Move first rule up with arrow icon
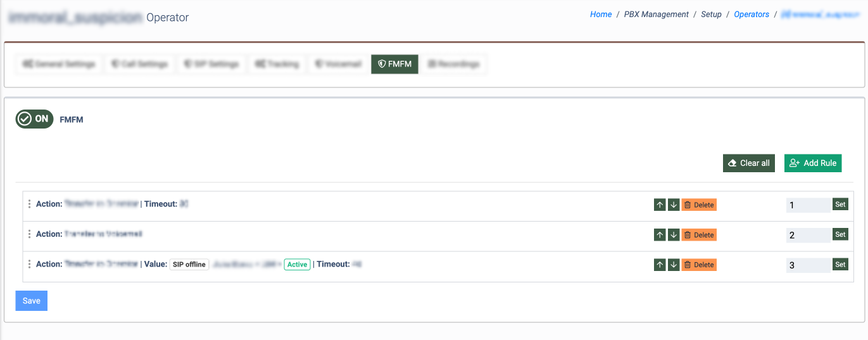Screen dimensions: 868x340 pyautogui.click(x=660, y=205)
